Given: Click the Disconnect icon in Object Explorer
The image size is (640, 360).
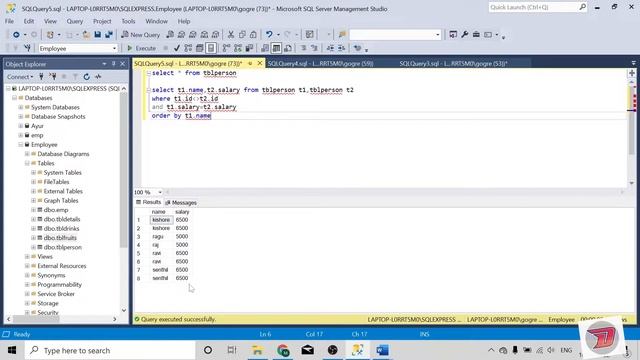Looking at the screenshot, I should 53,77.
